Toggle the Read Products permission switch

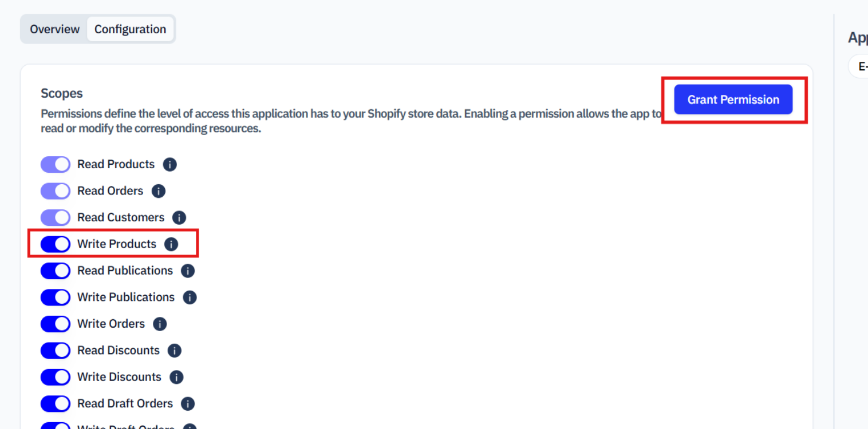[x=56, y=165]
